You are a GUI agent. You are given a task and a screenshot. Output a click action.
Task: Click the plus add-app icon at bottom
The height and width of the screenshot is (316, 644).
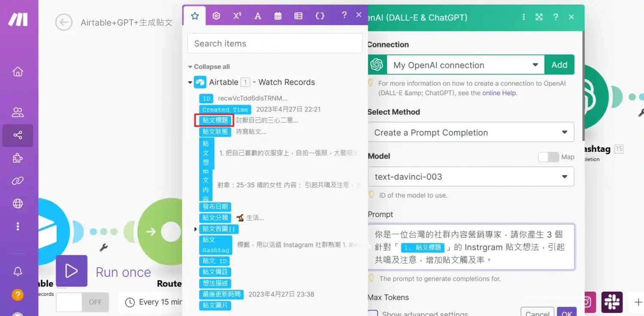[638, 302]
